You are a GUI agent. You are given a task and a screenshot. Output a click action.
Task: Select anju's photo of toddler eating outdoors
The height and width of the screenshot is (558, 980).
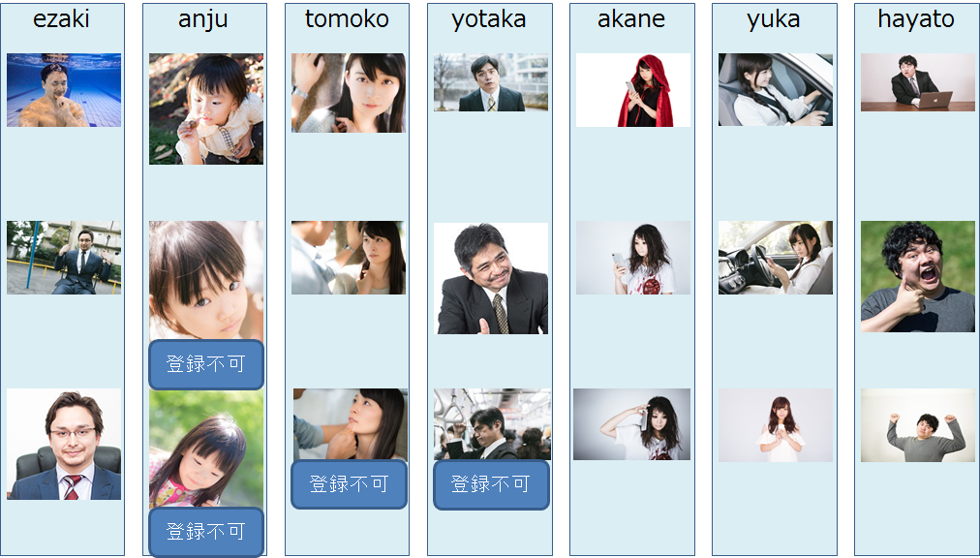(206, 108)
